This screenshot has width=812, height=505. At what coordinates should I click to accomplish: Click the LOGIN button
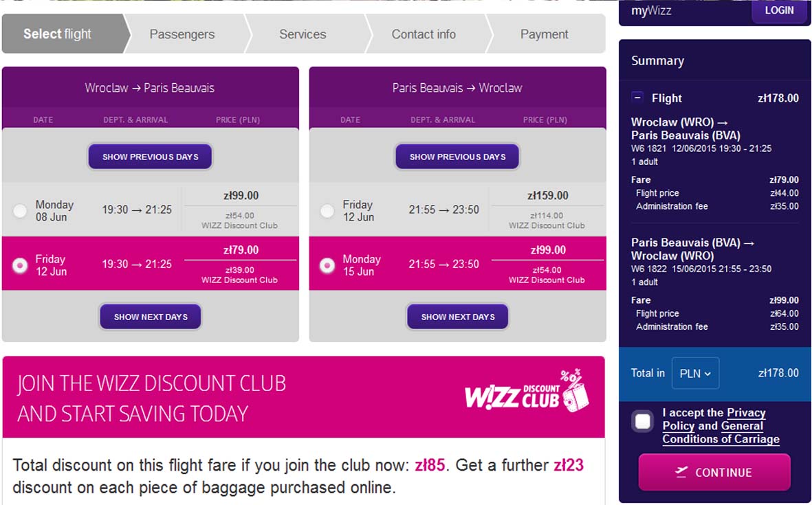coord(779,10)
